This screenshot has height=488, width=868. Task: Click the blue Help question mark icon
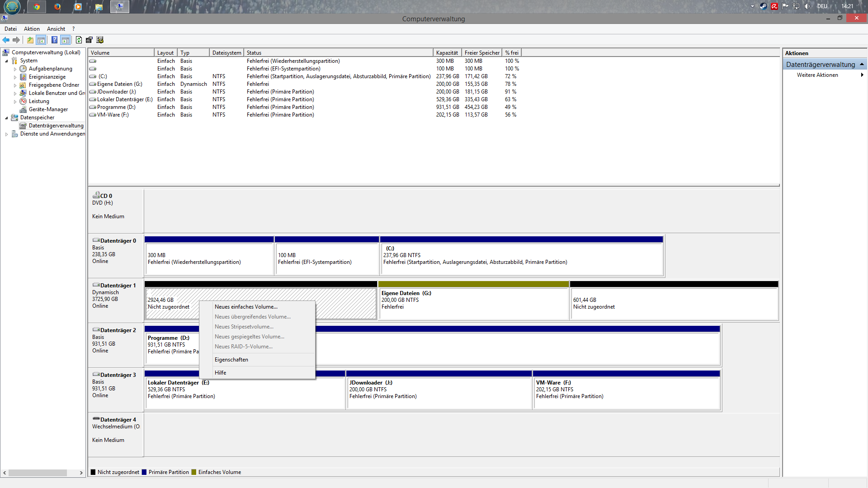pos(54,40)
